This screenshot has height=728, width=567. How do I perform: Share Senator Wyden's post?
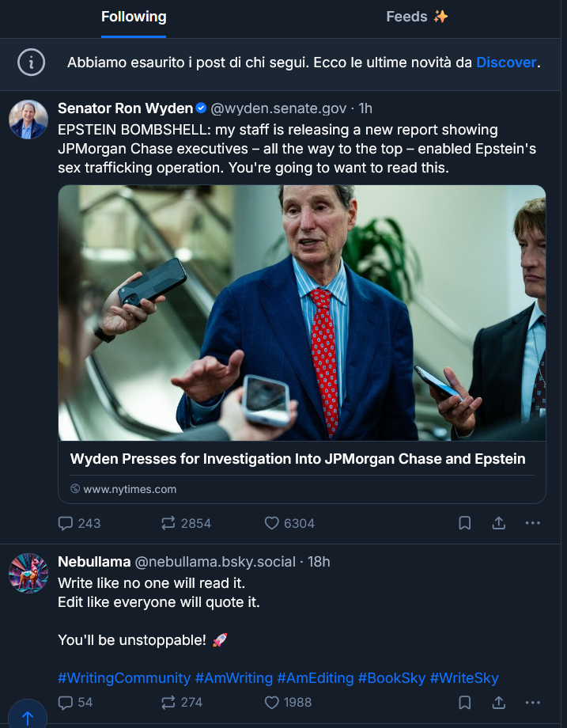499,523
